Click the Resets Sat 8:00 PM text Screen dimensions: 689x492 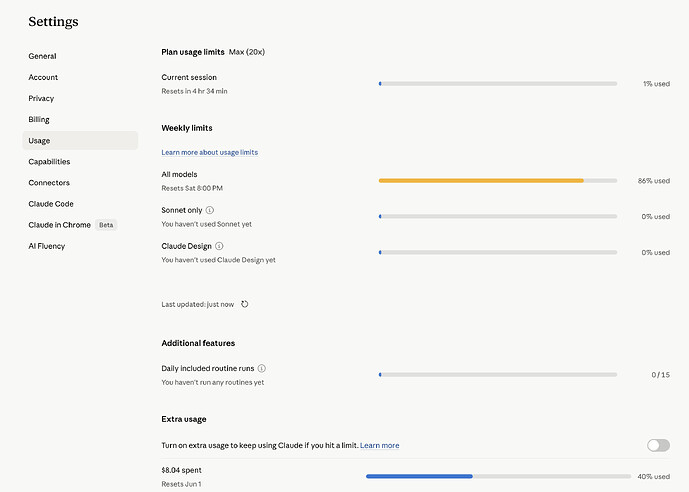192,188
